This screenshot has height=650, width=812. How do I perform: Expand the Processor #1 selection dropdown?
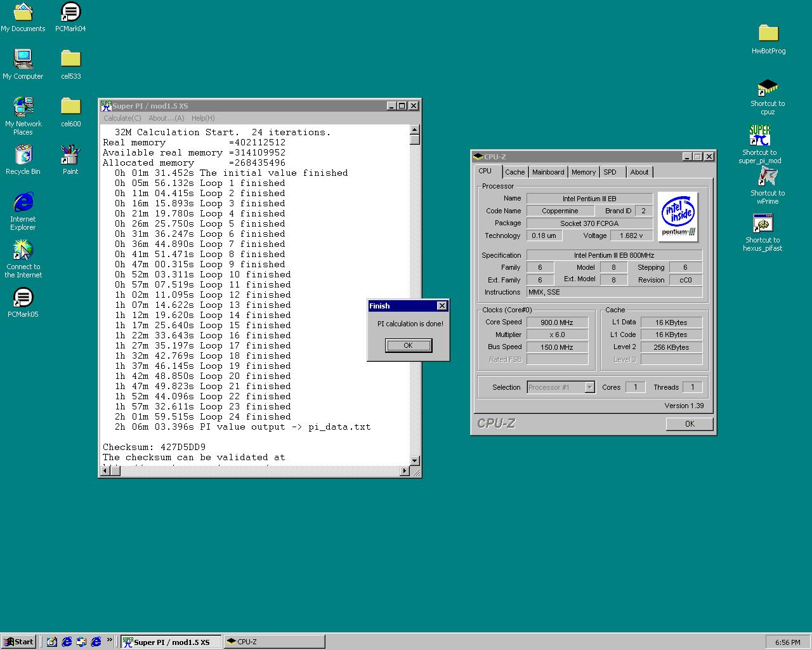(589, 387)
